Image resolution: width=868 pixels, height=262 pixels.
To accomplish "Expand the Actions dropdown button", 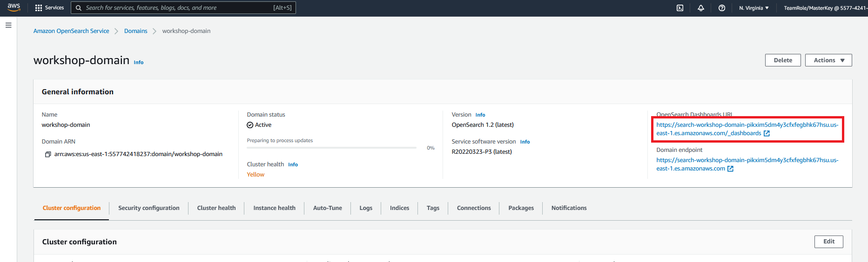I will (828, 60).
